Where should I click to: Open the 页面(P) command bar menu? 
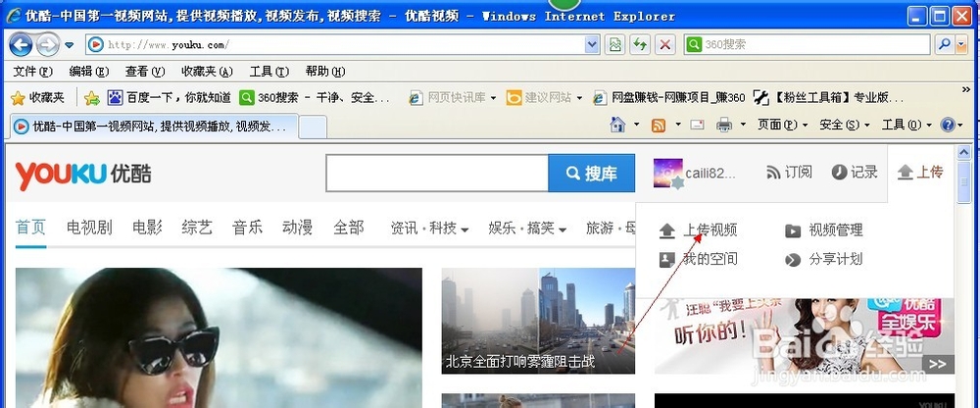tap(783, 126)
